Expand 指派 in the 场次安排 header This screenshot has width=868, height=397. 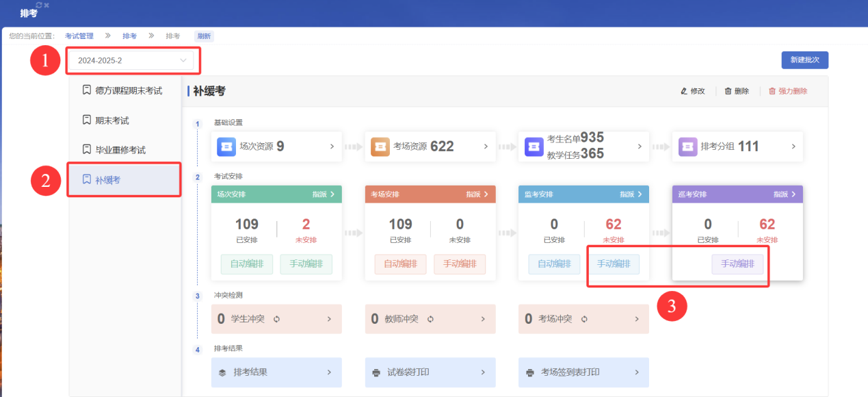coord(323,194)
